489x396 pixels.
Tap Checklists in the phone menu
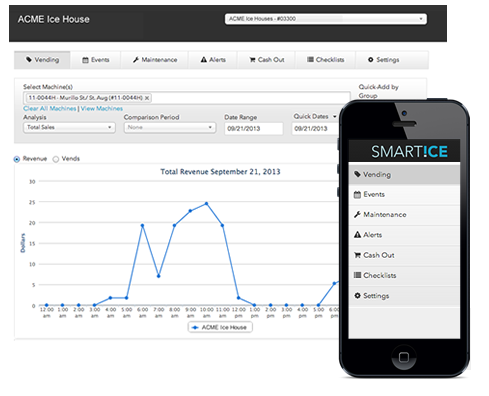point(404,276)
